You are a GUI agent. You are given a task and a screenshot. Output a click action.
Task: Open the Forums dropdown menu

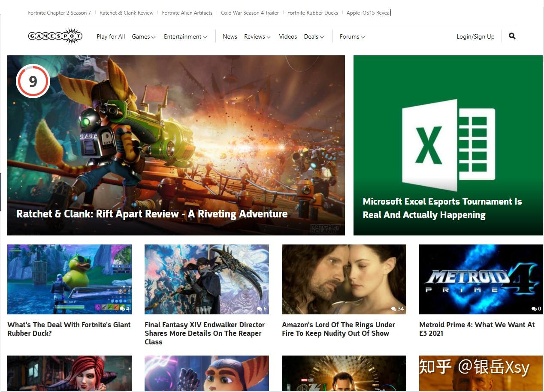click(352, 37)
